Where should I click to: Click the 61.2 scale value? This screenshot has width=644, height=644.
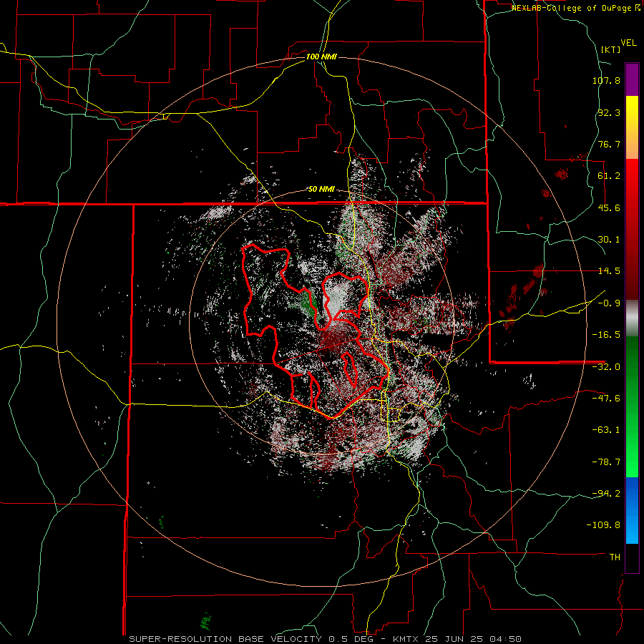click(x=609, y=176)
